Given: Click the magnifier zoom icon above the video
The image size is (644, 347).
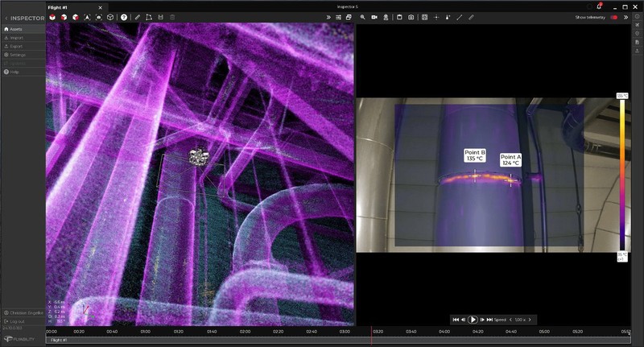Looking at the screenshot, I should tap(363, 17).
